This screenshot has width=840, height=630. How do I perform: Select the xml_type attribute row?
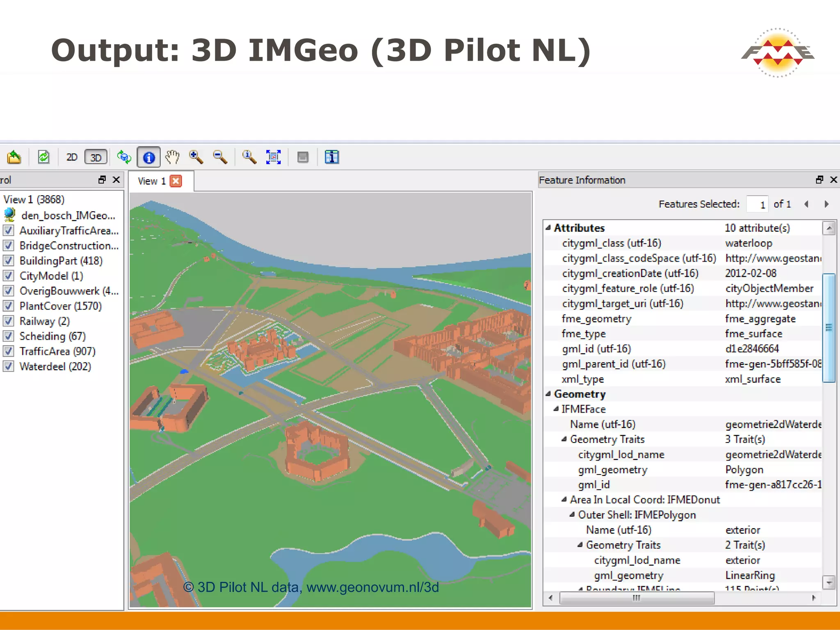683,379
